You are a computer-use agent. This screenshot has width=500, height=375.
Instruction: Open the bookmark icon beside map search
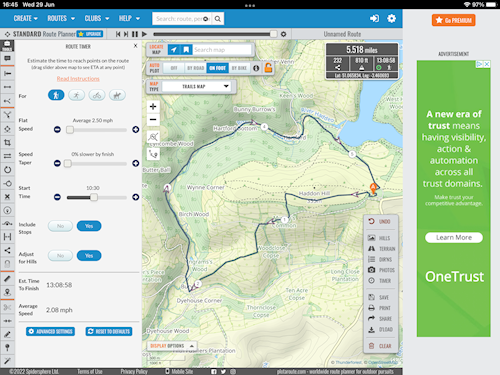point(186,50)
